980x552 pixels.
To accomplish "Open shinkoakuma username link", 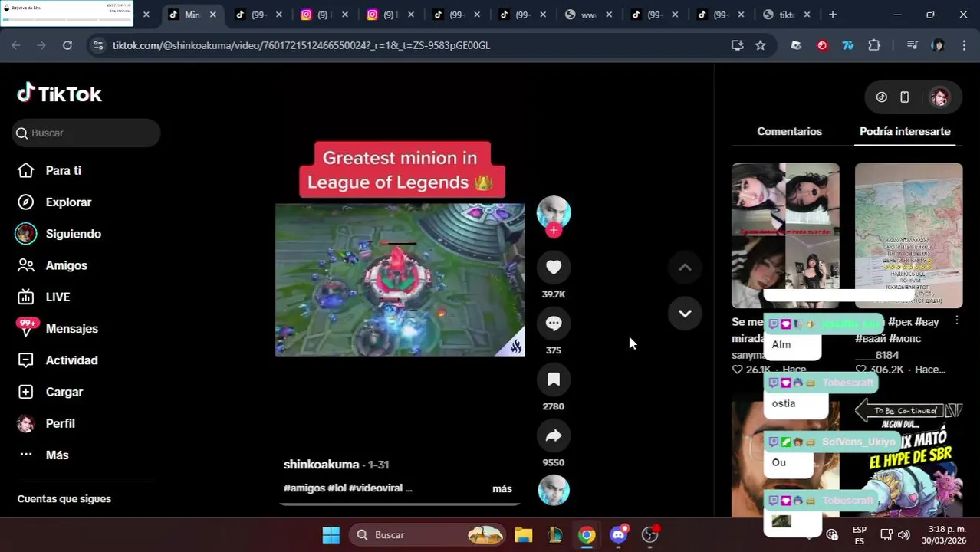I will [x=321, y=465].
